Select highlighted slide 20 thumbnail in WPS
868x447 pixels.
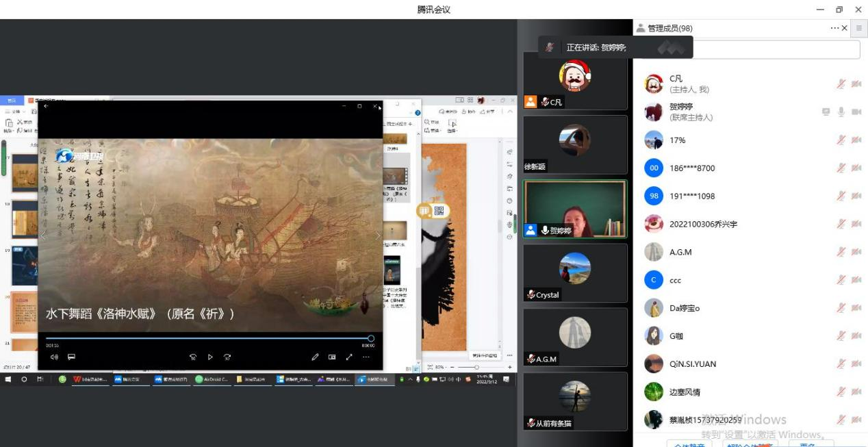(x=24, y=311)
